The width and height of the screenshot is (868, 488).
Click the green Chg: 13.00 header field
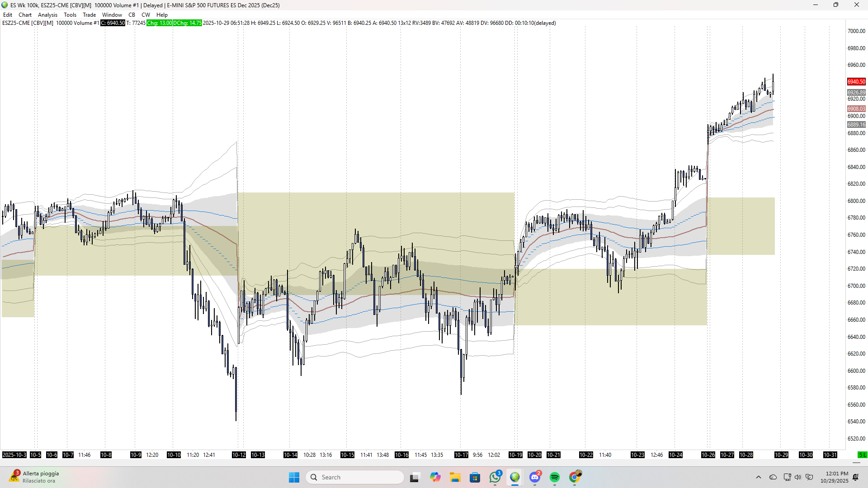click(x=159, y=23)
